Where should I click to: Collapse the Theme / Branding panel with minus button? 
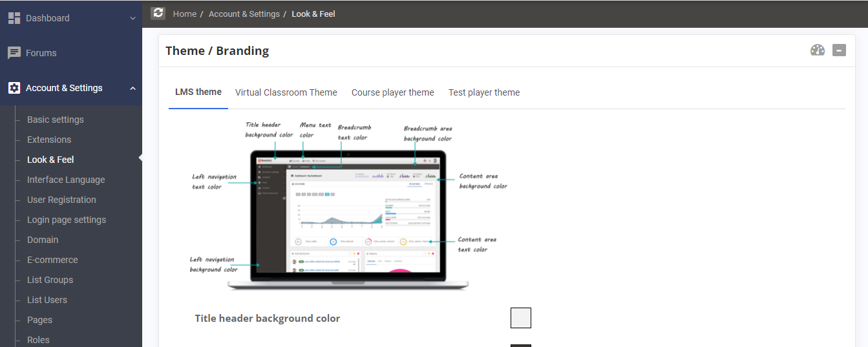pyautogui.click(x=839, y=50)
